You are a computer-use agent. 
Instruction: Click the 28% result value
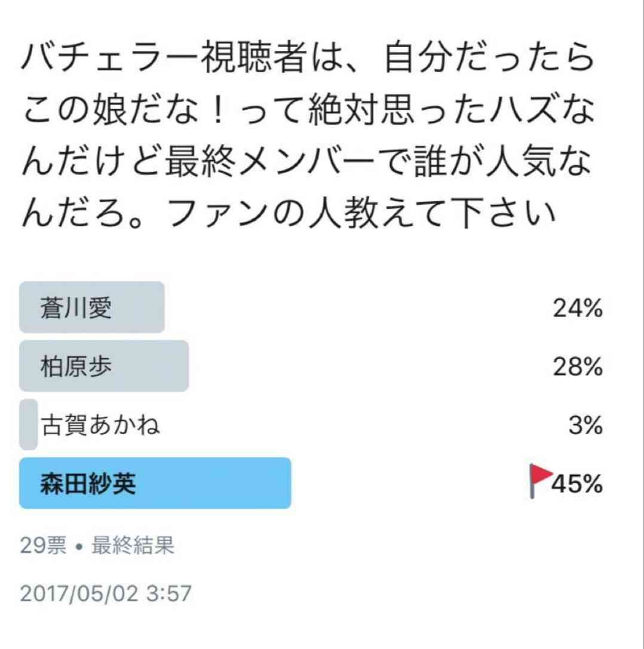[x=578, y=367]
